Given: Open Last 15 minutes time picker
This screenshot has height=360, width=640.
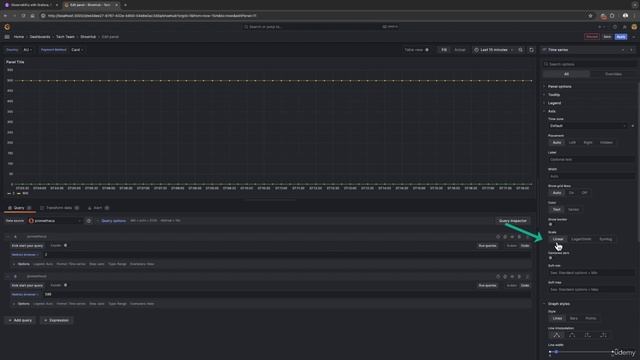Looking at the screenshot, I should (493, 50).
